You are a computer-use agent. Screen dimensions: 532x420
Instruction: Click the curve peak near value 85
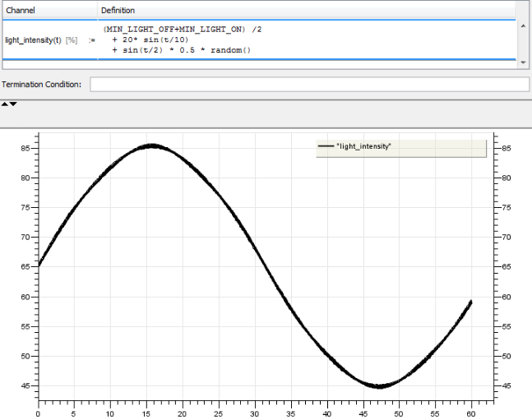coord(152,146)
